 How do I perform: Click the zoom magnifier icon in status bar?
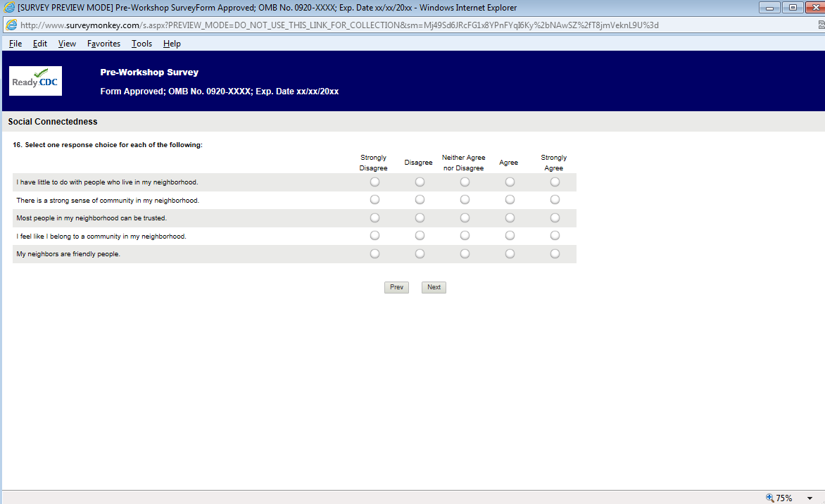coord(770,498)
